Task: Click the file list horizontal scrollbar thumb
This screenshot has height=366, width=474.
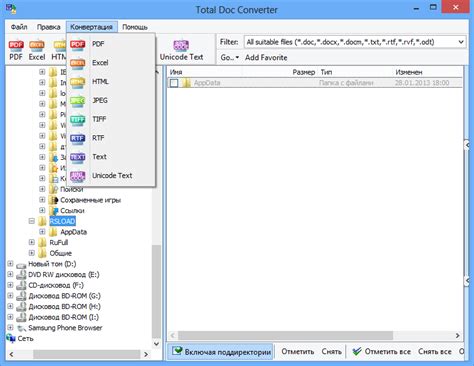Action: pos(285,335)
